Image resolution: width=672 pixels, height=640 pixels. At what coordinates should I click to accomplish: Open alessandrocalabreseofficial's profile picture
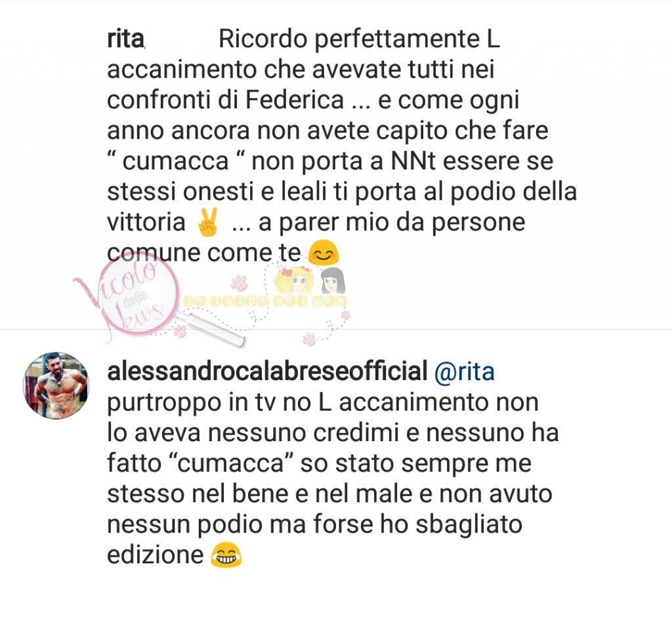(56, 385)
